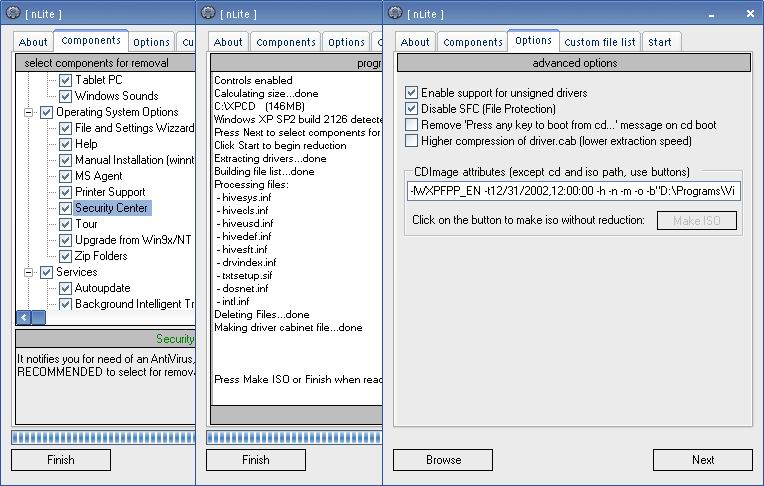Click the nLite icon in the left window title bar
The image size is (764, 486).
point(13,13)
